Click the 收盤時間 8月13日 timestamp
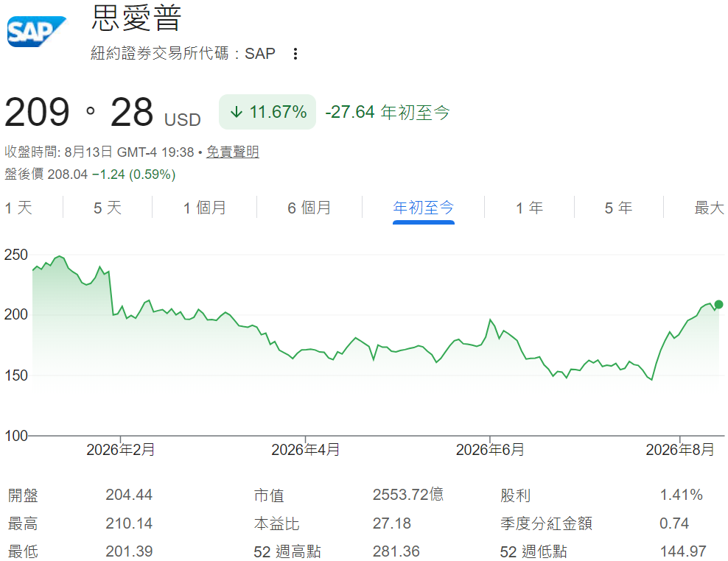 pos(99,152)
